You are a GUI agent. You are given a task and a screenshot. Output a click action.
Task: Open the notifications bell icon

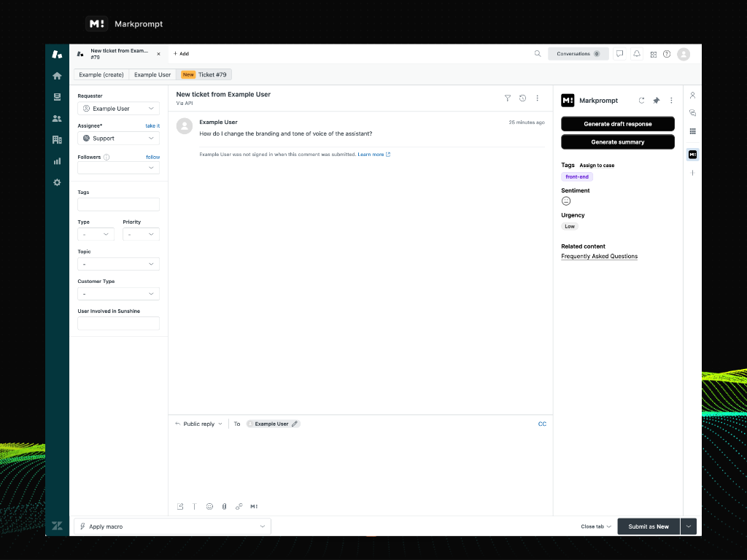(x=636, y=54)
